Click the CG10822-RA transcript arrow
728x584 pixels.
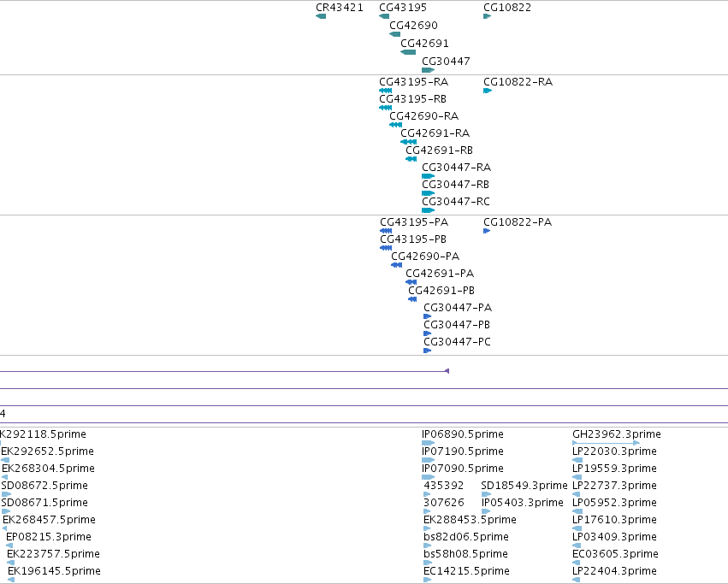tap(488, 91)
